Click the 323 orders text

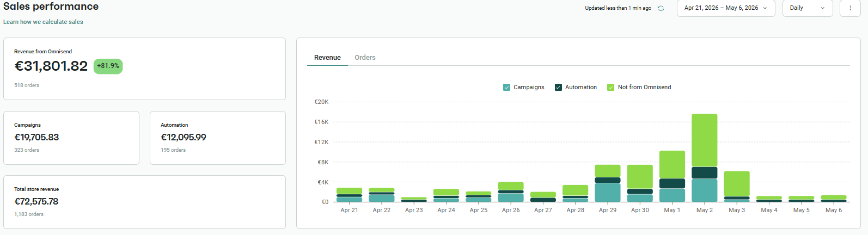tap(27, 150)
